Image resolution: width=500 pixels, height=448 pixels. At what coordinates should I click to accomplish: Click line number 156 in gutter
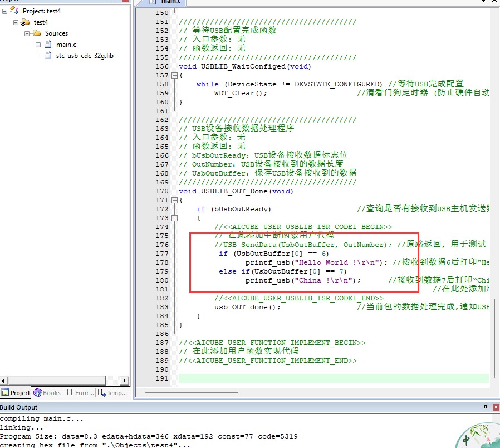point(162,66)
